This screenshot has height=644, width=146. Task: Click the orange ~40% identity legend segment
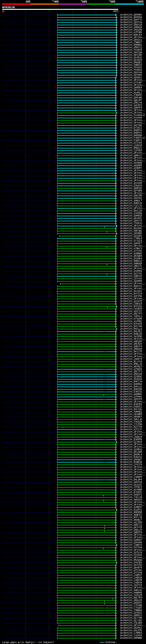click(x=45, y=4)
